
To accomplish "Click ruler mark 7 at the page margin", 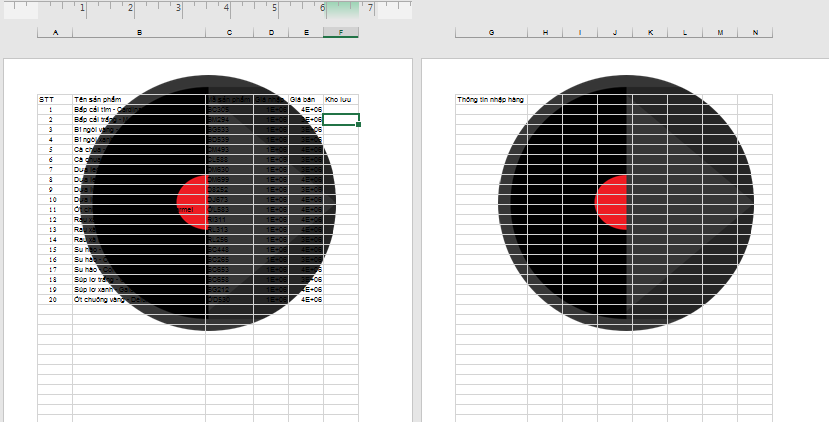I will click(x=370, y=8).
